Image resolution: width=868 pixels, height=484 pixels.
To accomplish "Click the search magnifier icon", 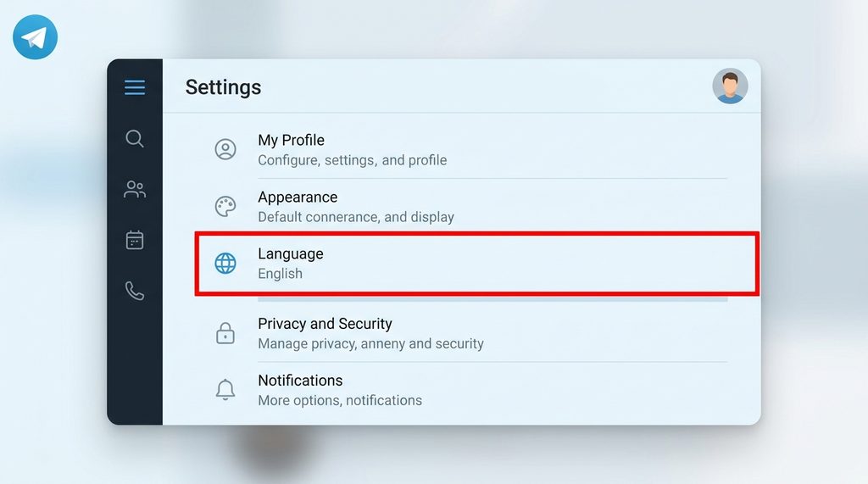I will click(x=135, y=139).
